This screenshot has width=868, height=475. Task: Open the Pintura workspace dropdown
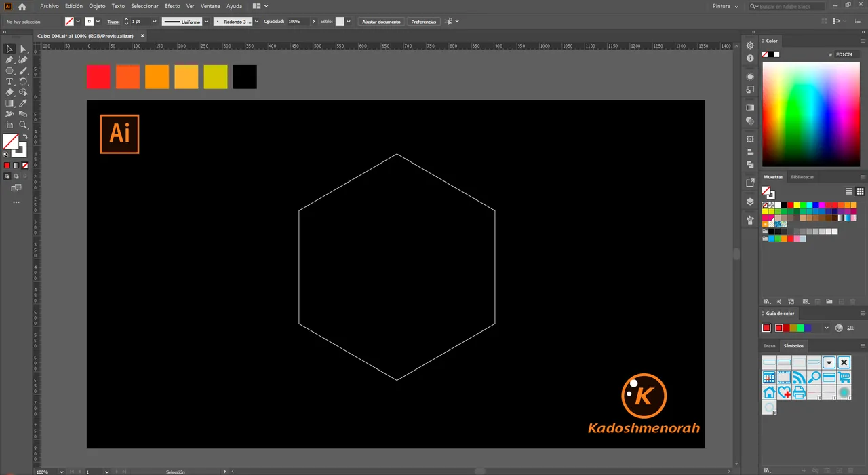(x=726, y=6)
